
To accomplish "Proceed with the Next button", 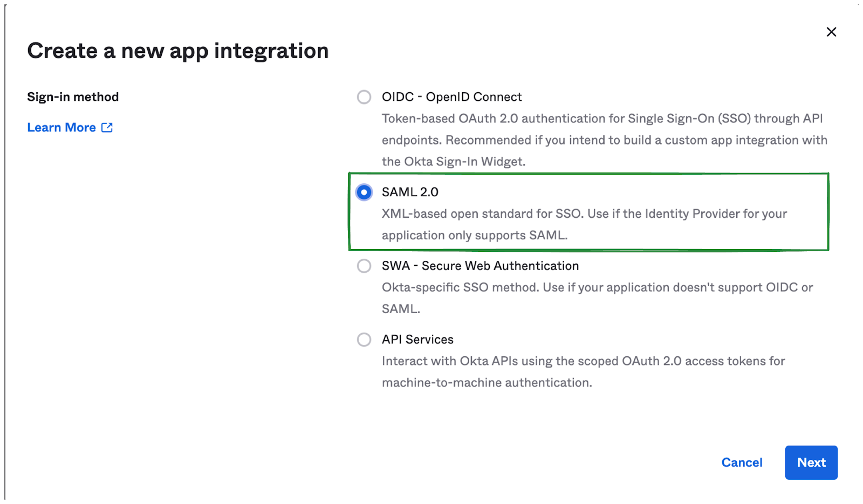I will click(811, 462).
